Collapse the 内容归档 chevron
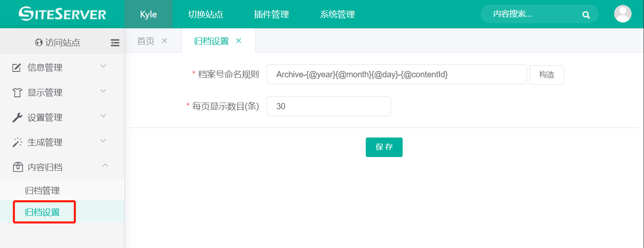Image resolution: width=644 pixels, height=248 pixels. pos(105,166)
